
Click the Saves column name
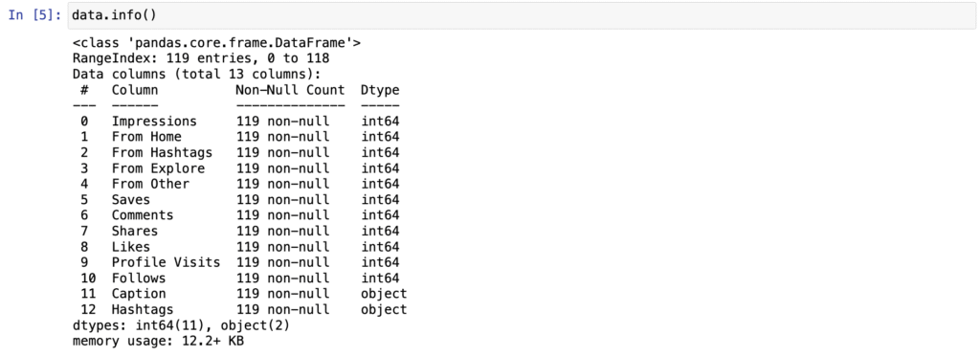click(131, 199)
